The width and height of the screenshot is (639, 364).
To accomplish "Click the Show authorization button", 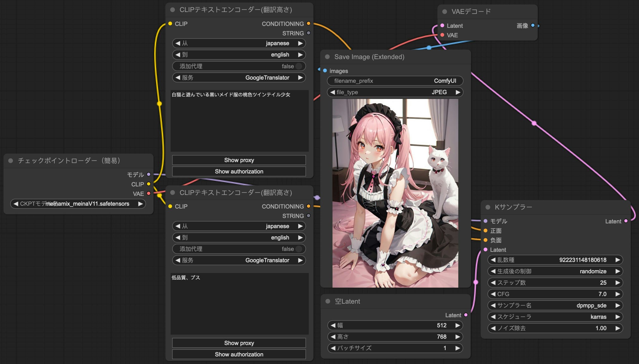I will 239,171.
